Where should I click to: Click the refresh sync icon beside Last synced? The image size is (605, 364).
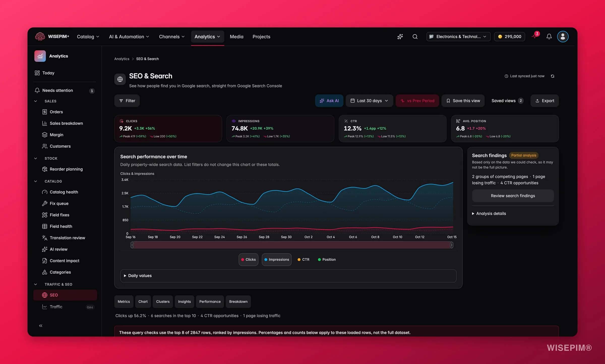click(x=553, y=76)
